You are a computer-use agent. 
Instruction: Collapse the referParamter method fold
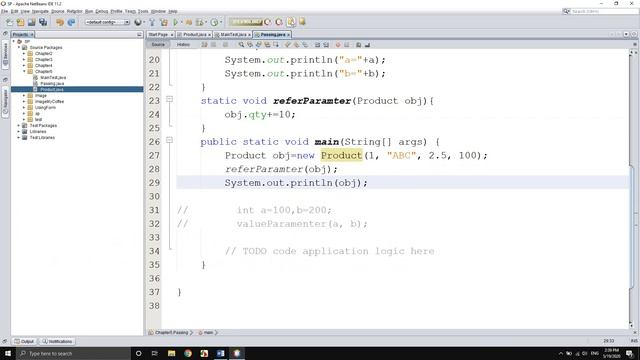coord(169,99)
